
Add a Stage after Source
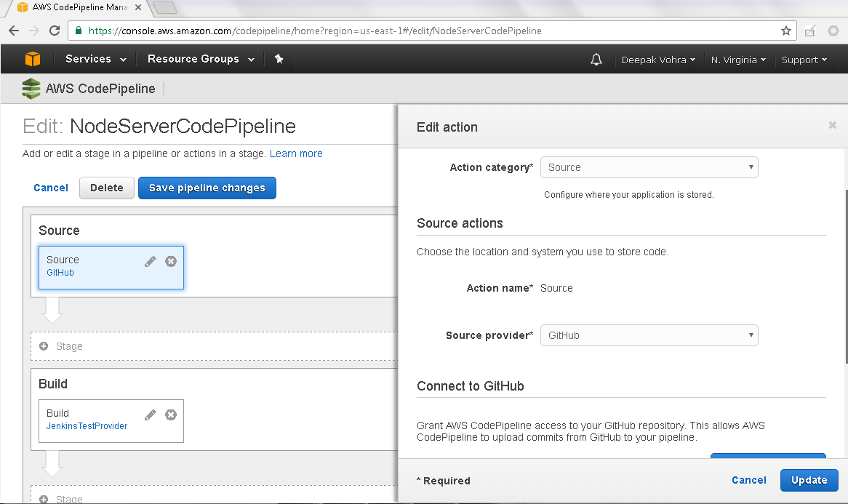[x=215, y=346]
